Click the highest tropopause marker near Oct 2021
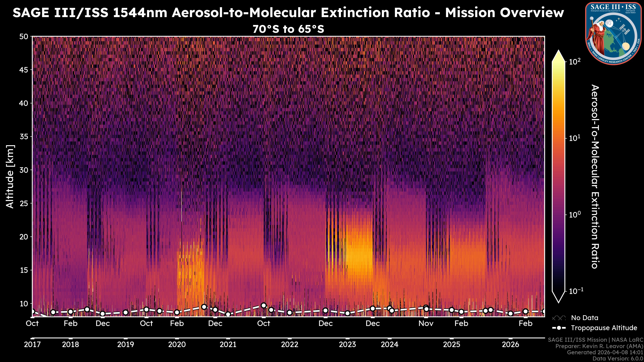Image resolution: width=644 pixels, height=362 pixels. (x=263, y=306)
